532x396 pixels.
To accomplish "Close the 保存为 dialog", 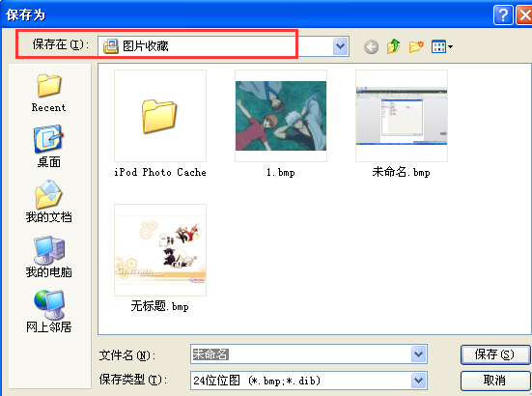I will 524,14.
